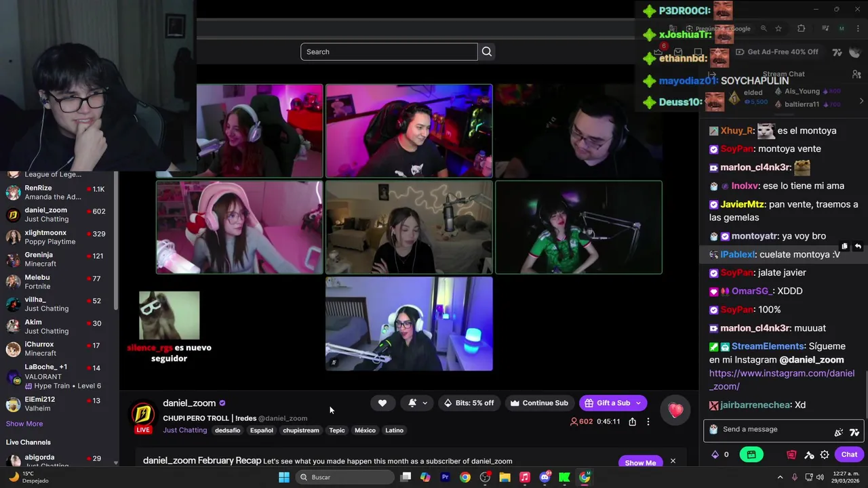Screen dimensions: 868x488
Task: Open the community users icon in Stream Chat header
Action: tap(856, 74)
